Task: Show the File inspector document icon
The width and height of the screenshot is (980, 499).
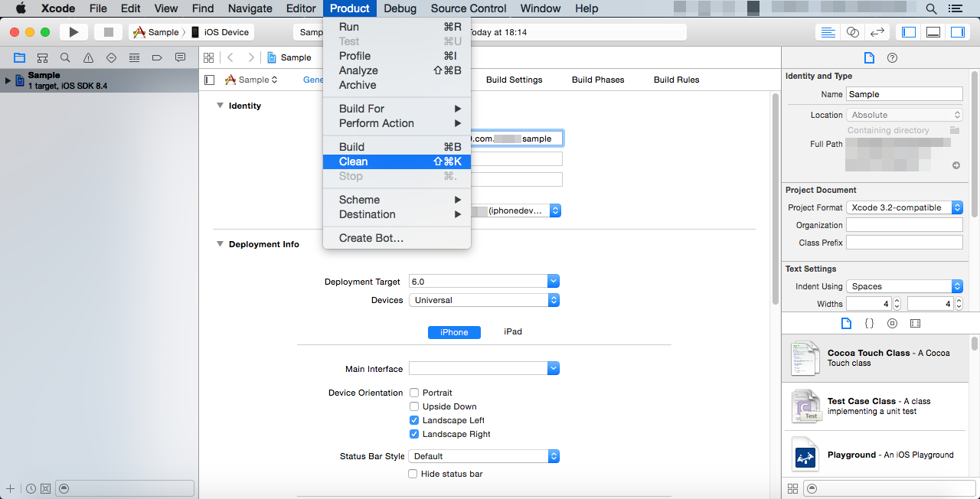Action: [x=869, y=57]
